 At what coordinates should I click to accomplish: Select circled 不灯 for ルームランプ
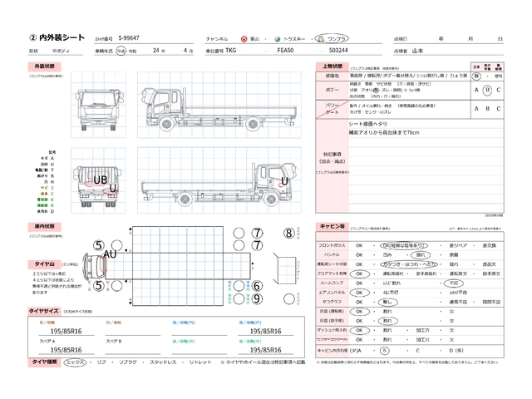coord(453,283)
